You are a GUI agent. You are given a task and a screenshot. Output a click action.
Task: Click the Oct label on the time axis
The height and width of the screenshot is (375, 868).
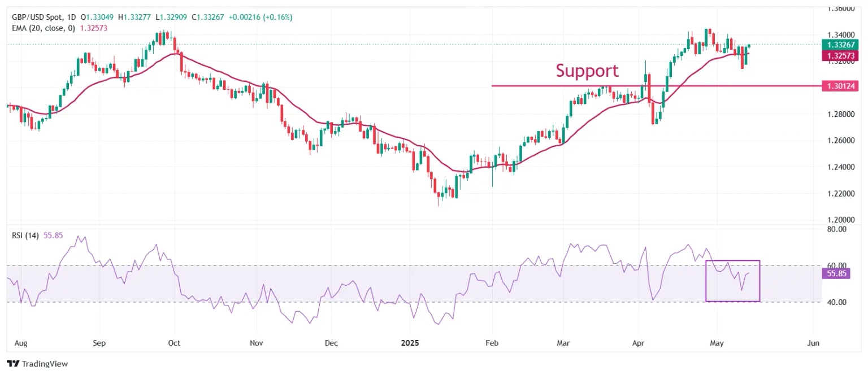click(175, 343)
